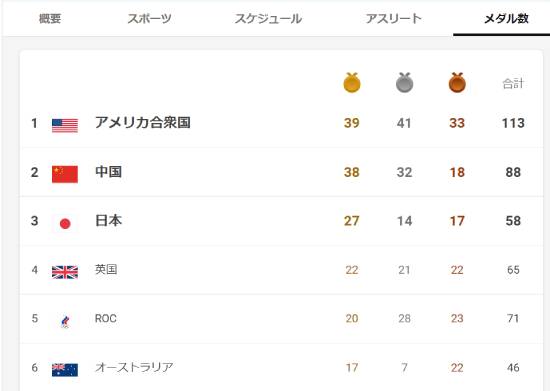
Task: Open the 概要 tab
Action: click(50, 19)
